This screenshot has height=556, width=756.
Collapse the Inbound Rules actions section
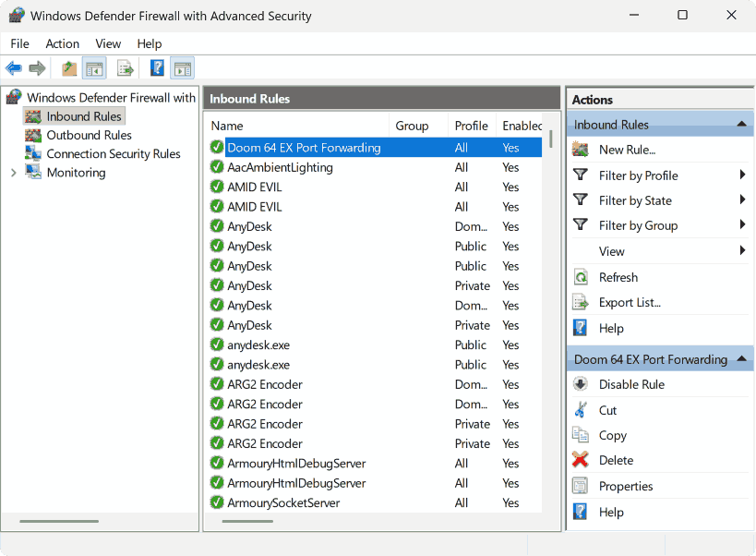pos(741,123)
